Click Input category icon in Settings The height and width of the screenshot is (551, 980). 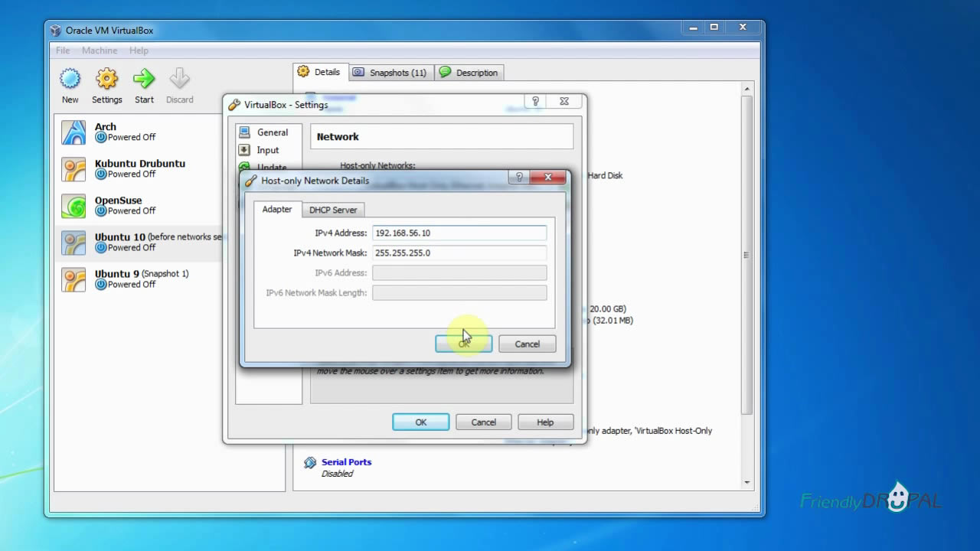[x=244, y=150]
